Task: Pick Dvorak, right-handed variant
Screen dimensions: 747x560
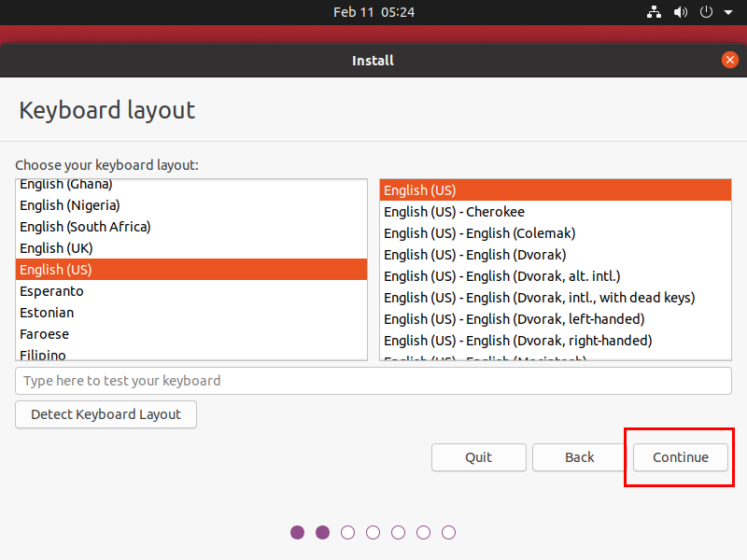Action: 555,340
